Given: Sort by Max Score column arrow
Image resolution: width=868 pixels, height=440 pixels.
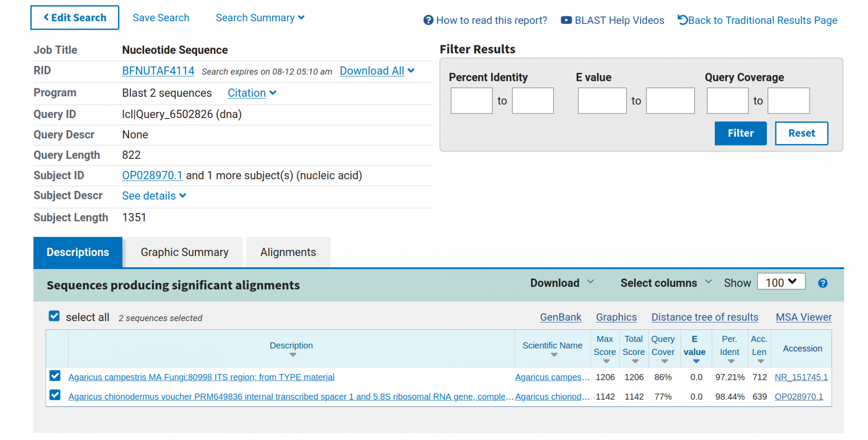Looking at the screenshot, I should (606, 361).
